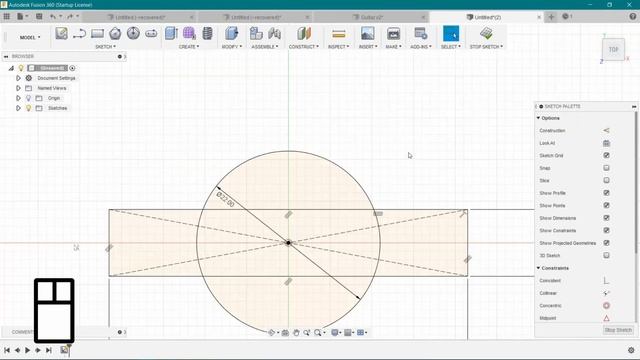Open timeline settings gear icon
This screenshot has width=640, height=360.
point(631,350)
